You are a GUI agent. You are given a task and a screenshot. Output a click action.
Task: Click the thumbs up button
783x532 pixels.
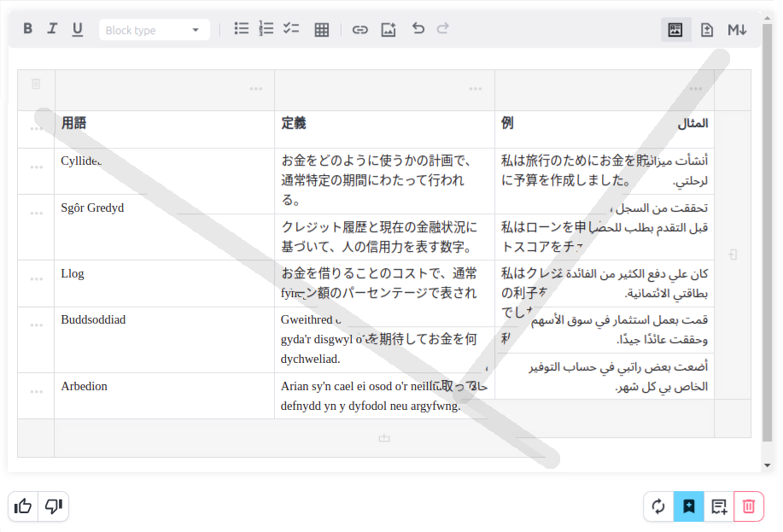coord(23,506)
